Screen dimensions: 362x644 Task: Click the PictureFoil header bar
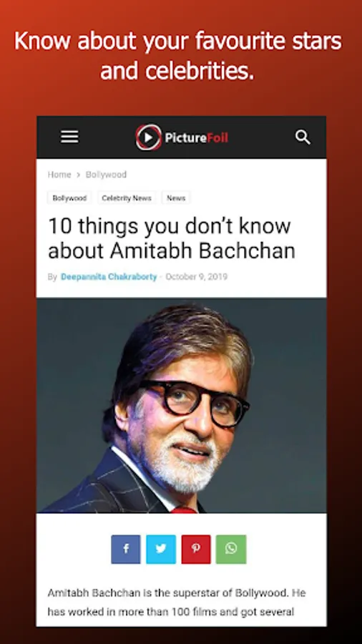tap(182, 137)
